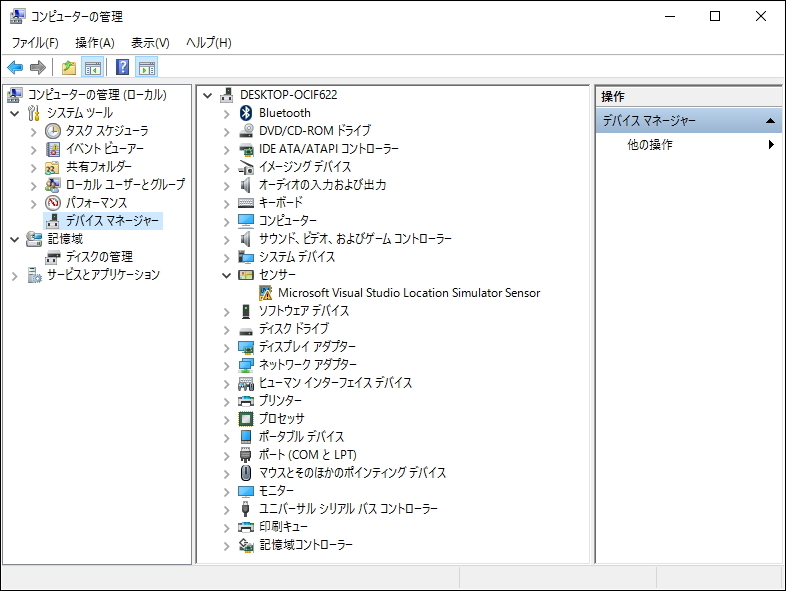The width and height of the screenshot is (786, 591).
Task: Open the 操作(A) menu
Action: [95, 43]
